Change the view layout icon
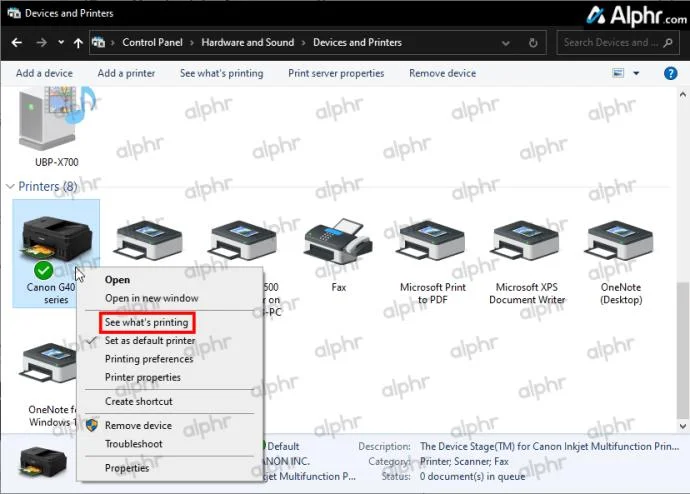Image resolution: width=690 pixels, height=494 pixels. coord(618,73)
